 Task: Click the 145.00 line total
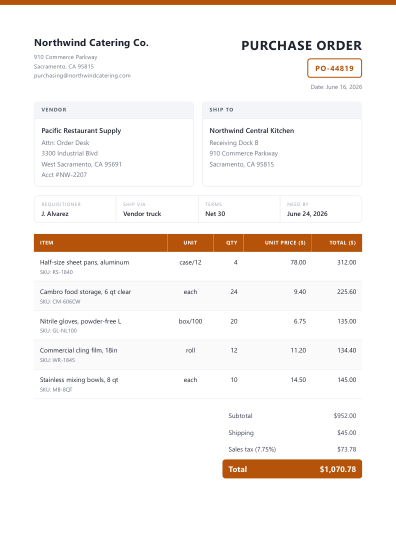(x=347, y=380)
